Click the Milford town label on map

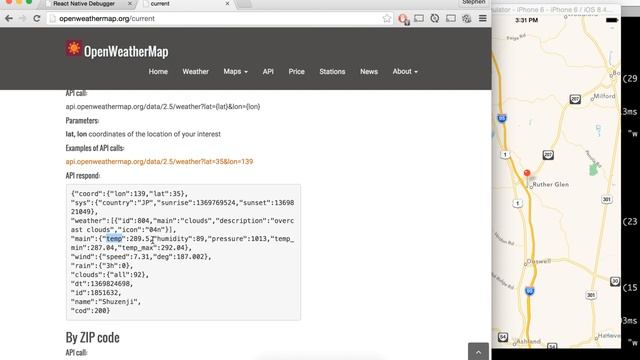coord(604,96)
